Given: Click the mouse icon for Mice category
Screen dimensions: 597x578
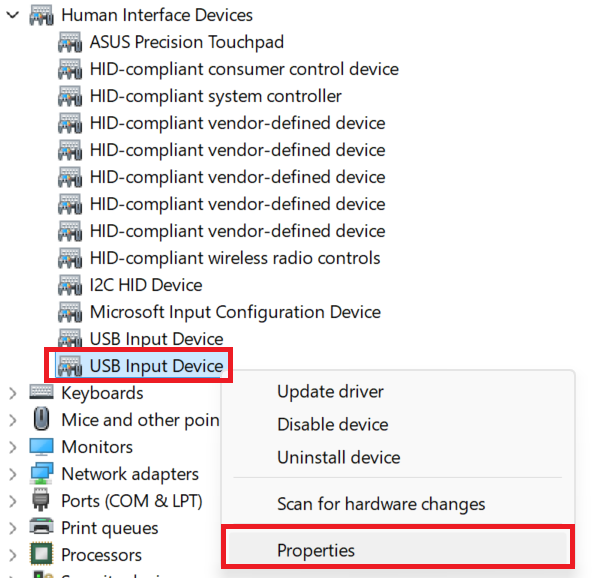Looking at the screenshot, I should coord(41,419).
